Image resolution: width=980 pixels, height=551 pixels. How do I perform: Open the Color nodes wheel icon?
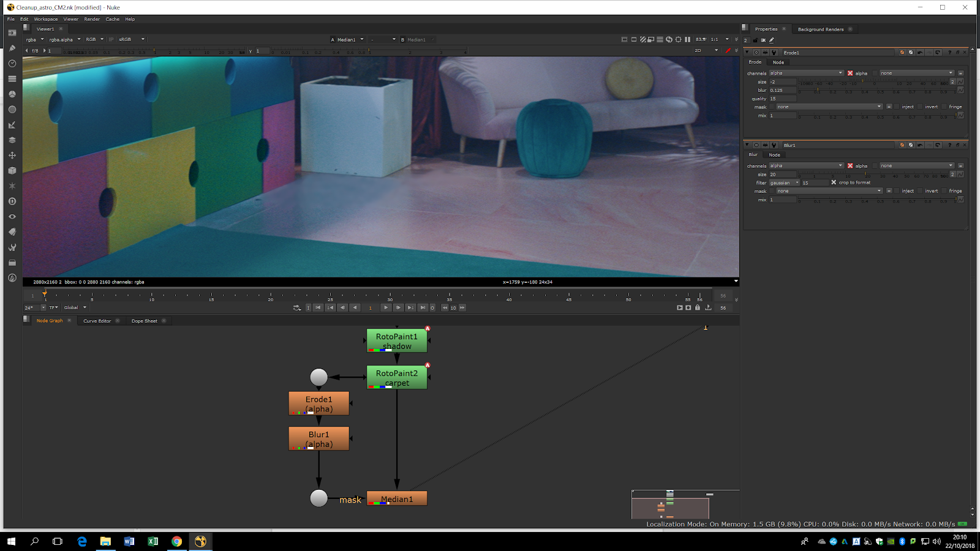[12, 94]
